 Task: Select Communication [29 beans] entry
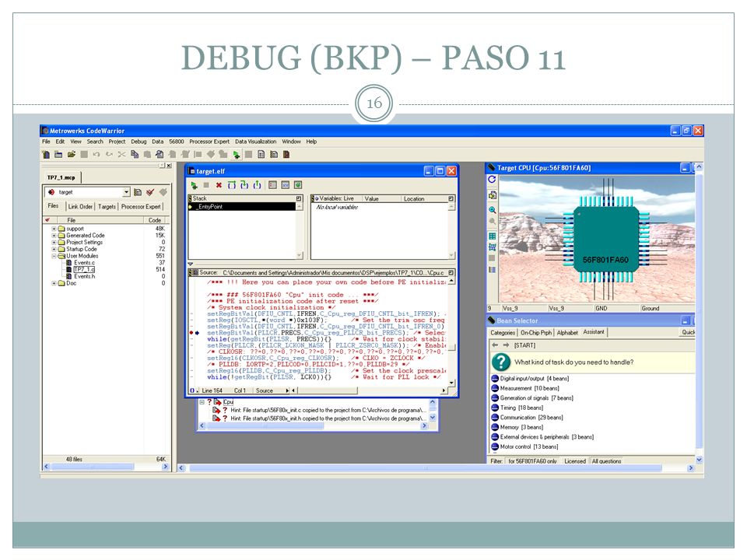531,418
